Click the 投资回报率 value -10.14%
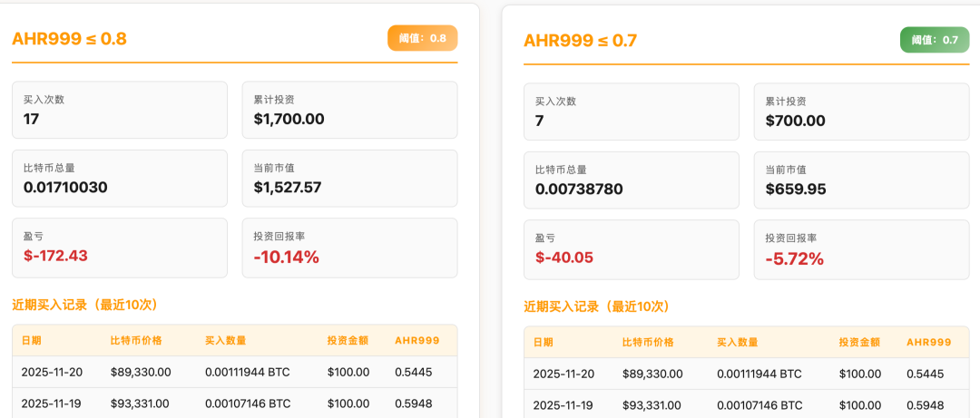Image resolution: width=980 pixels, height=418 pixels. 286,257
